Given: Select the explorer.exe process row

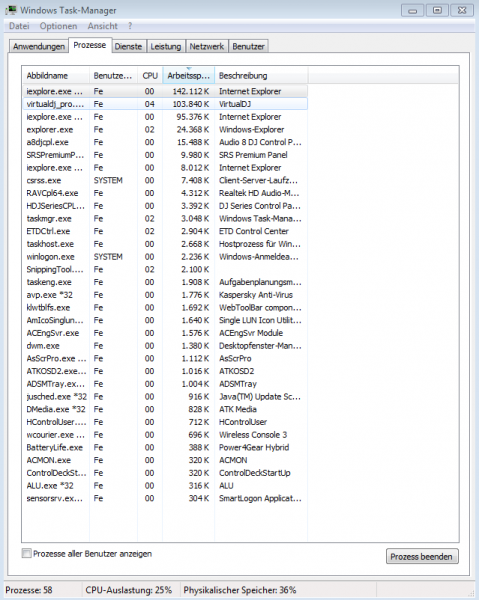Looking at the screenshot, I should coord(165,129).
